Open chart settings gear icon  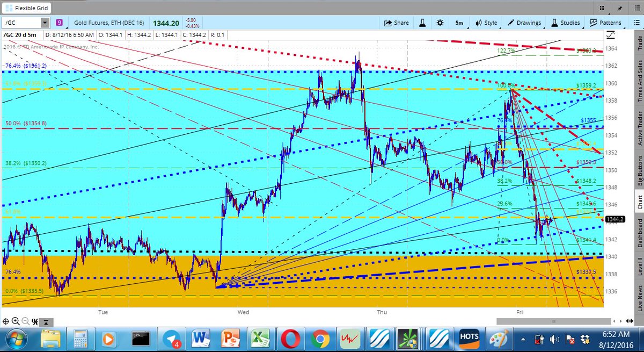click(x=440, y=23)
